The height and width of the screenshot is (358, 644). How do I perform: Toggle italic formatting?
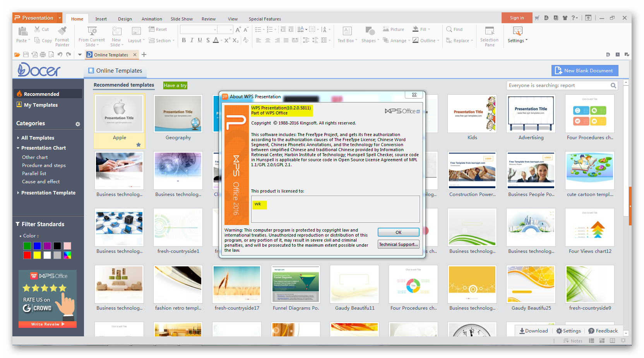[192, 40]
